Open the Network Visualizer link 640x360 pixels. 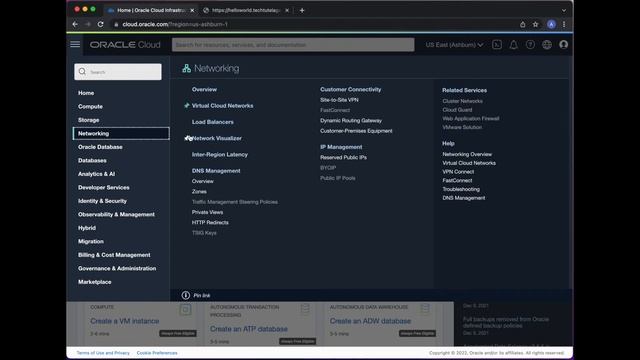coord(217,138)
